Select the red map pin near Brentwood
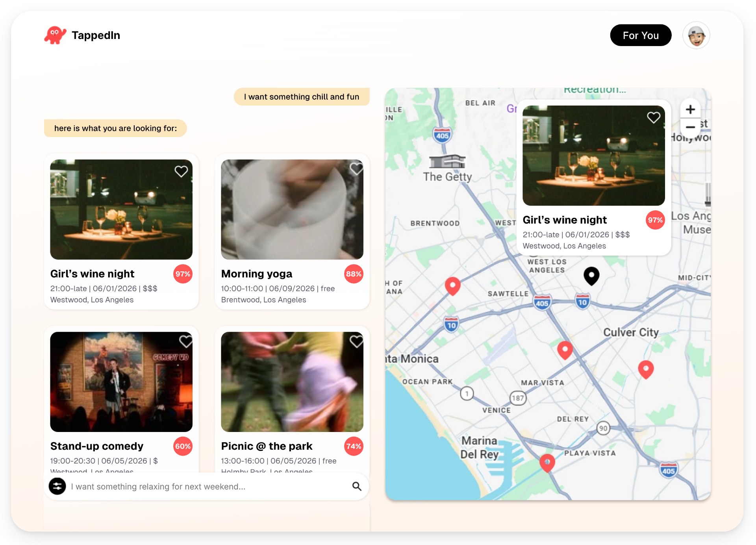Viewport: 756px width, 545px height. [x=452, y=286]
